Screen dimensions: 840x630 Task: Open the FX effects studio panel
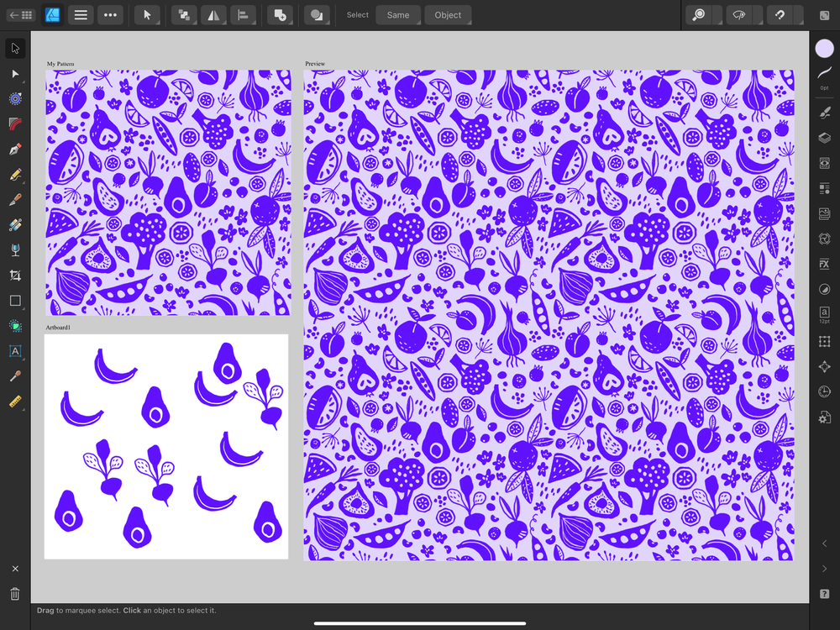click(824, 264)
